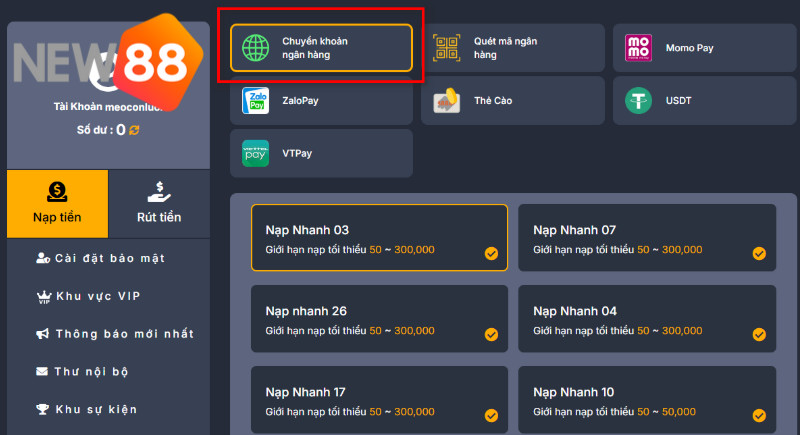Viewport: 800px width, 435px height.
Task: Select the USDT Tether icon
Action: coord(638,101)
